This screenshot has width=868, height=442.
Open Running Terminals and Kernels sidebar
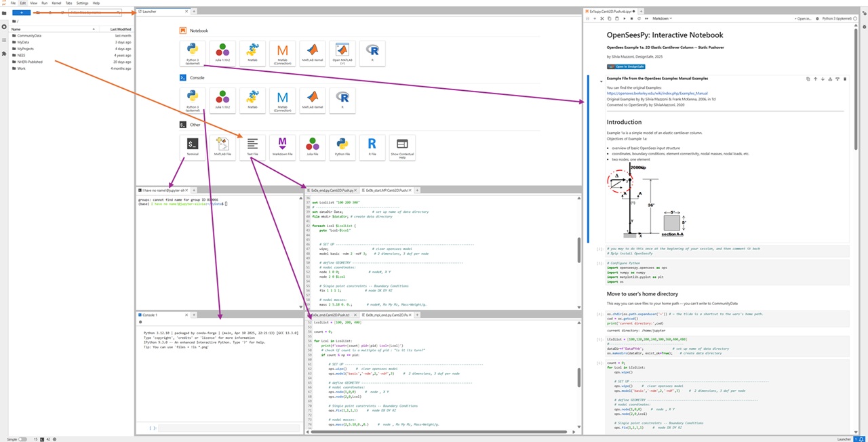click(4, 26)
